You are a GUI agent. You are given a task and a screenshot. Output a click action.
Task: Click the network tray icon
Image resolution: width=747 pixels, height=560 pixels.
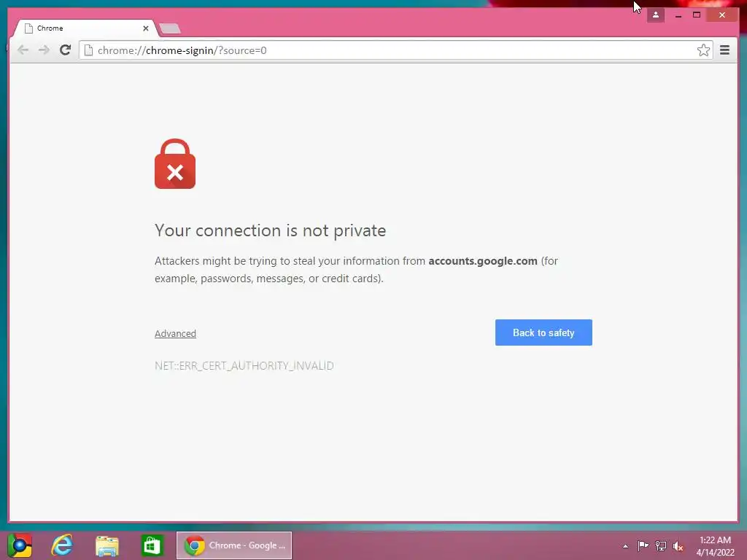tap(660, 545)
